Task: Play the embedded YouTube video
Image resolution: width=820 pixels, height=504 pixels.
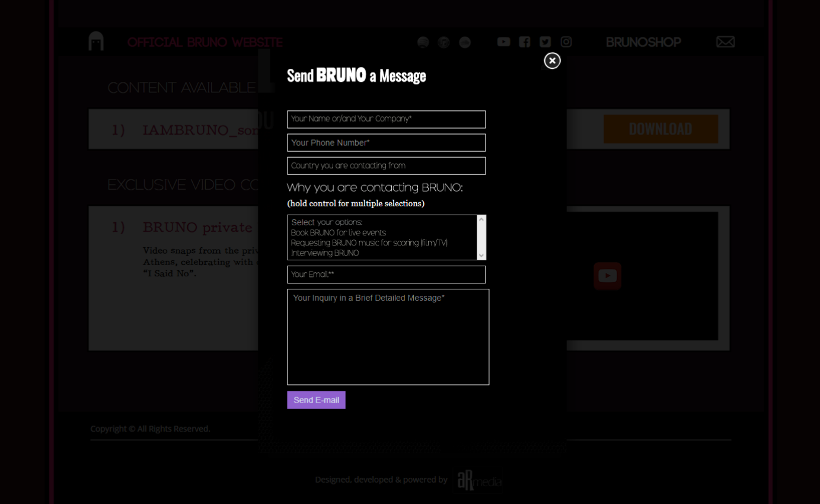Action: click(x=607, y=275)
